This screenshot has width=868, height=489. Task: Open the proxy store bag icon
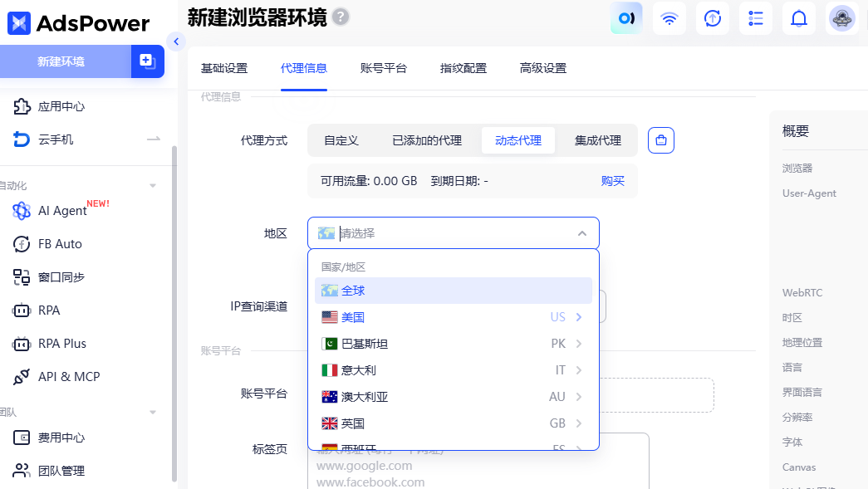point(661,140)
